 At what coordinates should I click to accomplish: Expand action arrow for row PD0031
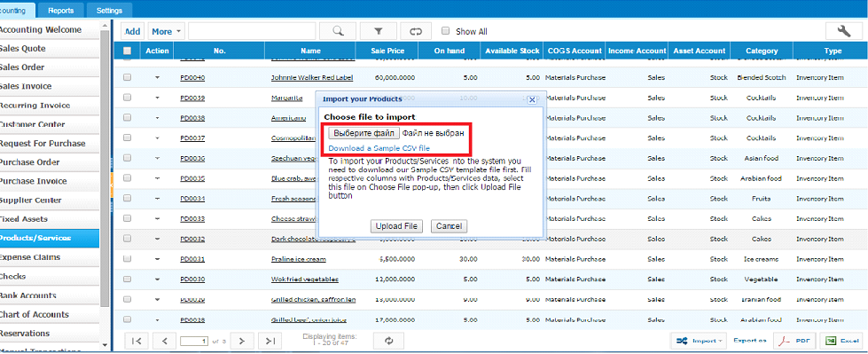point(157,259)
